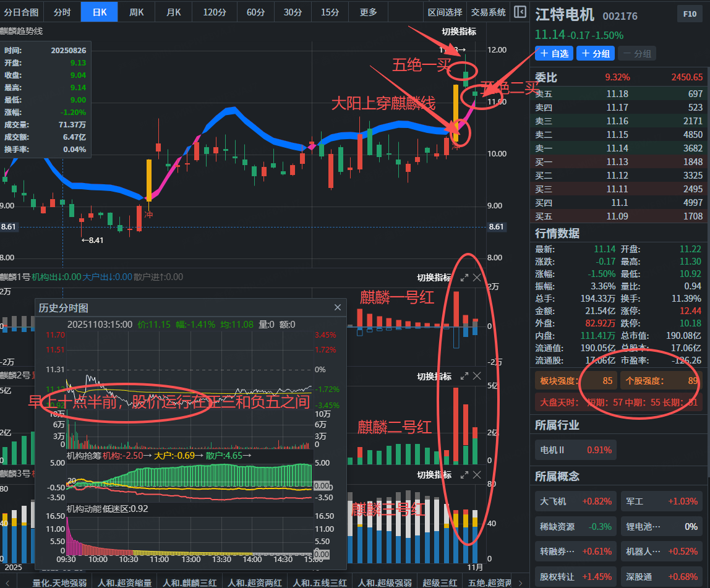Viewport: 710px width, 588px height.
Task: Switch chart period to 日K
Action: (x=99, y=12)
